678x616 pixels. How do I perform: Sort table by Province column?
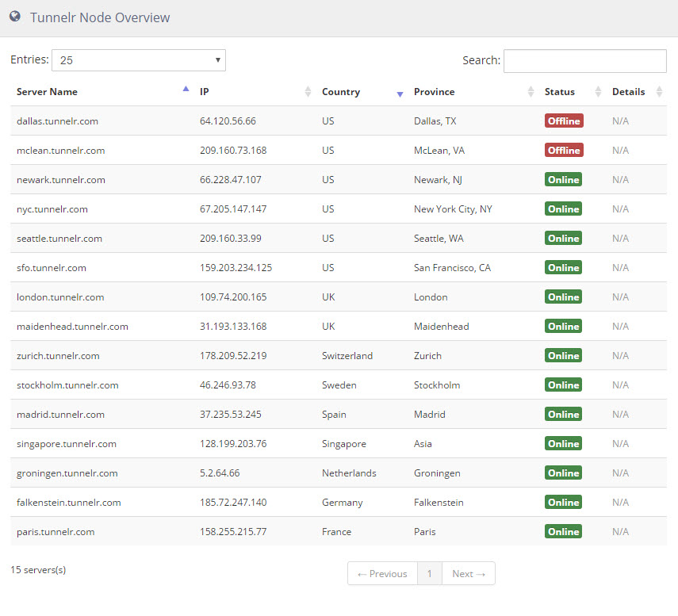coord(473,92)
